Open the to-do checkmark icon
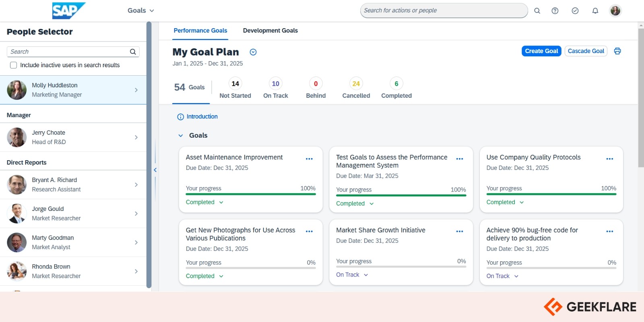This screenshot has height=322, width=644. pos(575,11)
